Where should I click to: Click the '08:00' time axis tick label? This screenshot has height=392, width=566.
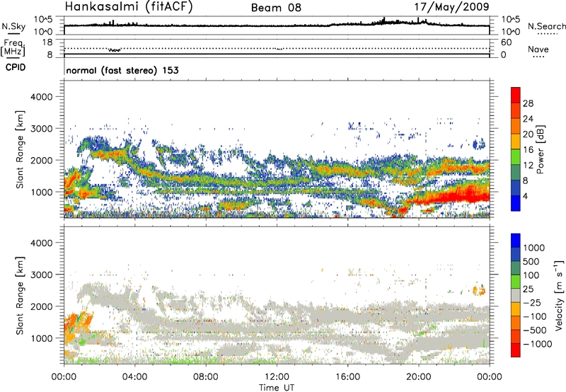pyautogui.click(x=206, y=377)
